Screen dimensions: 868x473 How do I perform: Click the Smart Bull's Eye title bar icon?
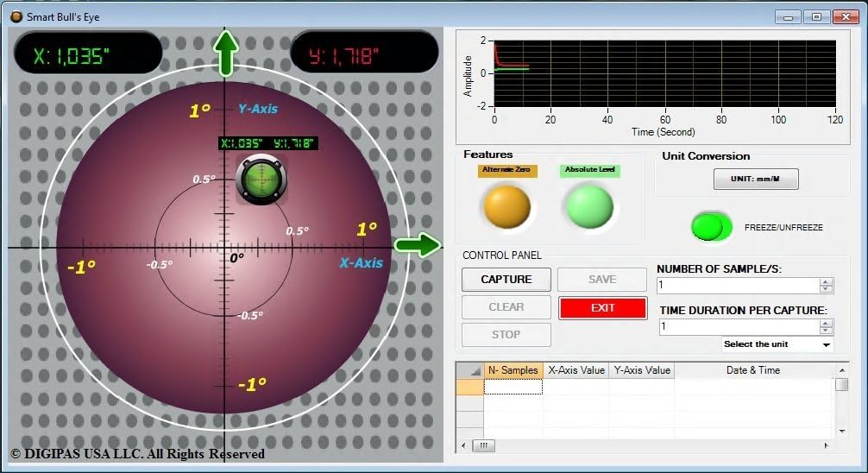click(x=16, y=16)
